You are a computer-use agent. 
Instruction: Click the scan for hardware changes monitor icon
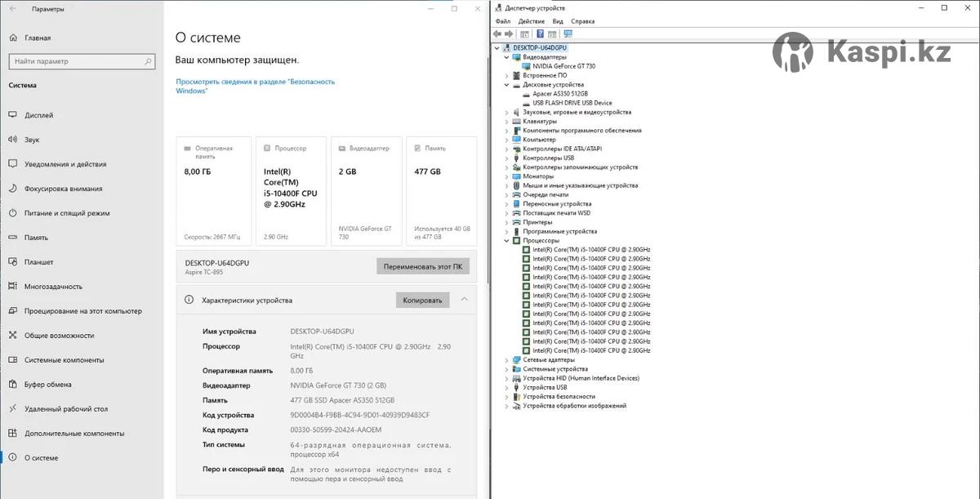[x=568, y=34]
